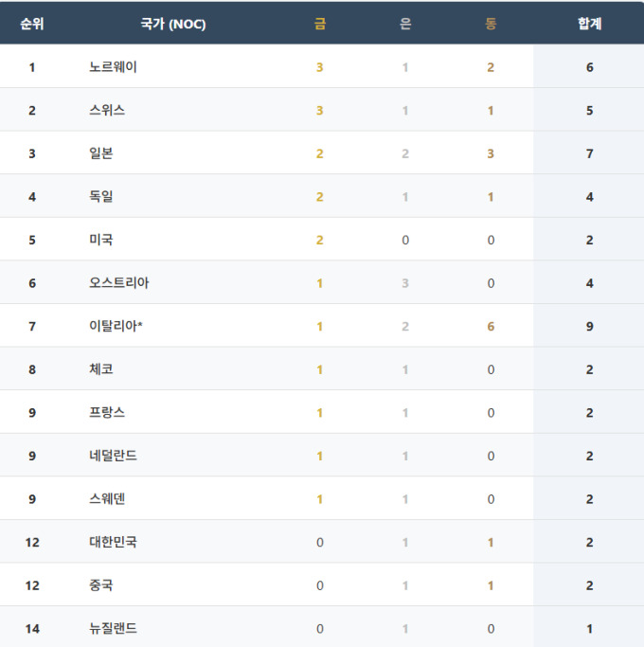The height and width of the screenshot is (647, 644).
Task: Click the 오스트리아 country name
Action: click(x=119, y=282)
